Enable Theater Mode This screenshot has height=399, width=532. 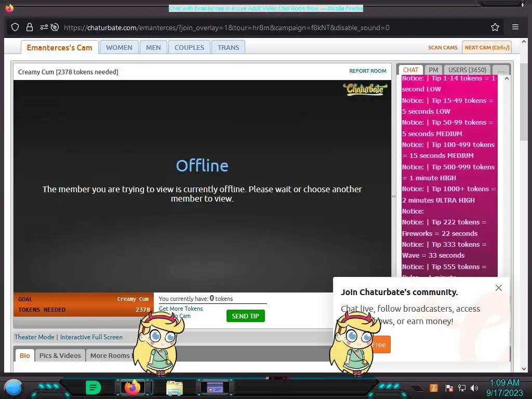coord(34,337)
